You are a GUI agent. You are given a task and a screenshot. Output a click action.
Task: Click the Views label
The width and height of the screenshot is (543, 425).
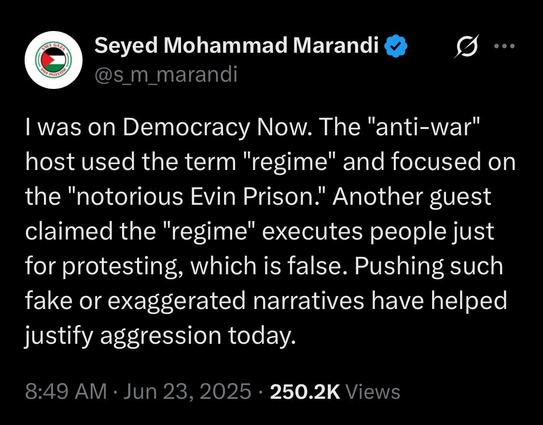click(373, 392)
